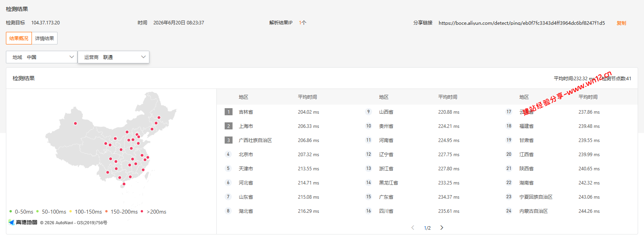Click the Amap logo on map

[x=23, y=222]
